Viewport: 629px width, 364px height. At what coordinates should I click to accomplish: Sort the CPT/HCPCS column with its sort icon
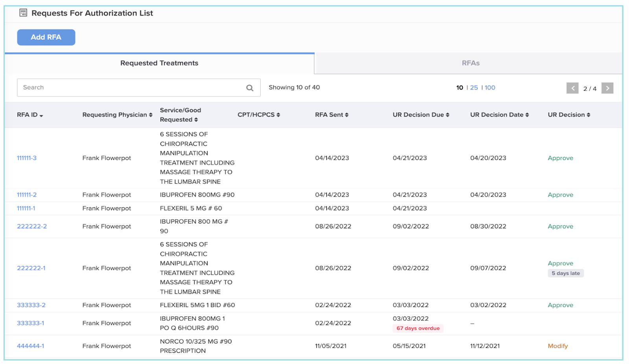tap(279, 115)
